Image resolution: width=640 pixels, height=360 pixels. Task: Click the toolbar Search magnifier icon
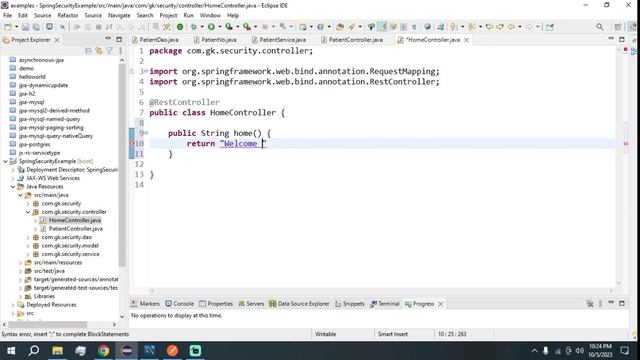click(600, 27)
